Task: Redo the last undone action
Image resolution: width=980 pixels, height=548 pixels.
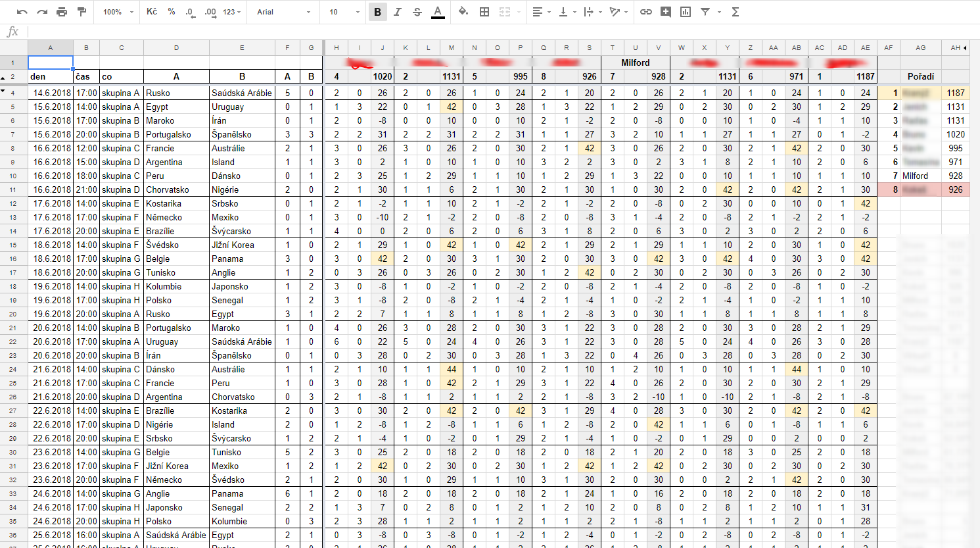Action: tap(41, 12)
